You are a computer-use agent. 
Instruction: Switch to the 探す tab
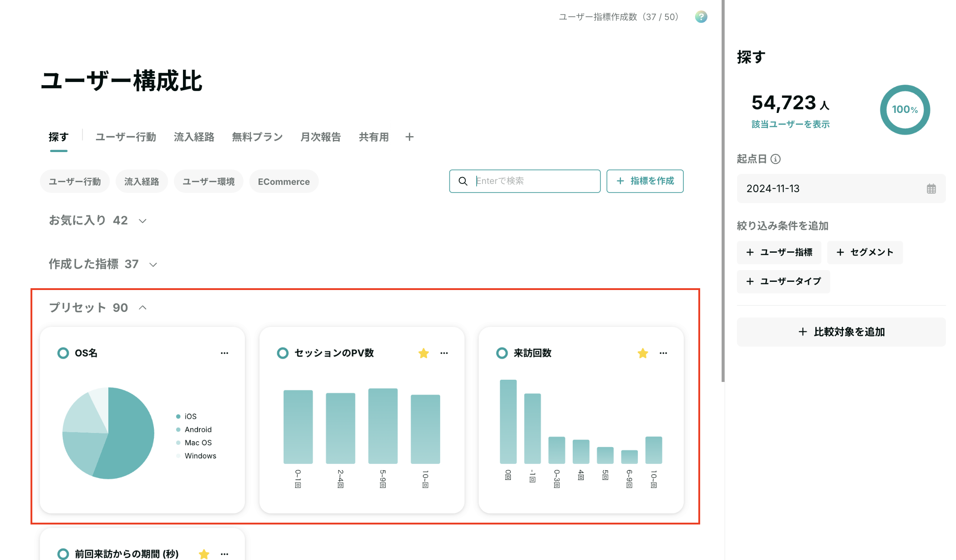click(58, 137)
